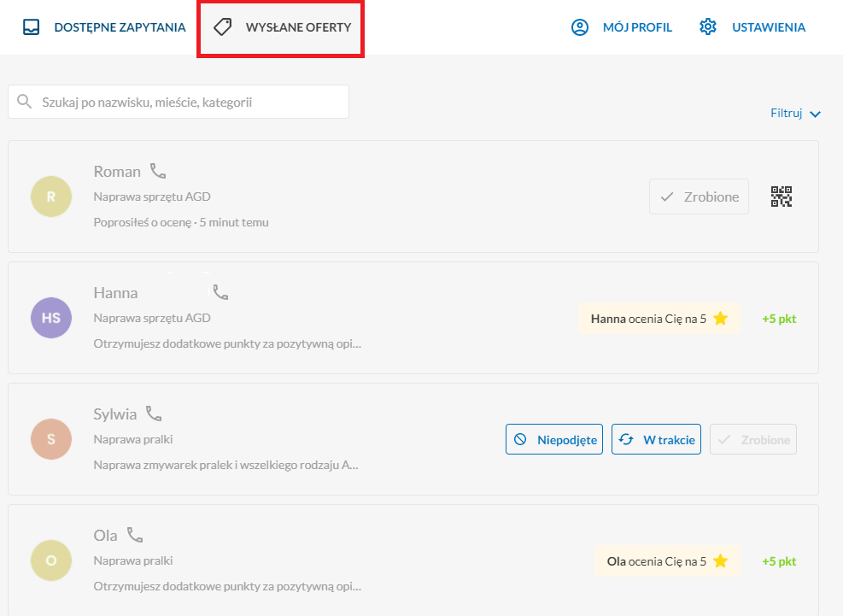Focus the search by name, city field
Image resolution: width=843 pixels, height=616 pixels.
tap(179, 102)
